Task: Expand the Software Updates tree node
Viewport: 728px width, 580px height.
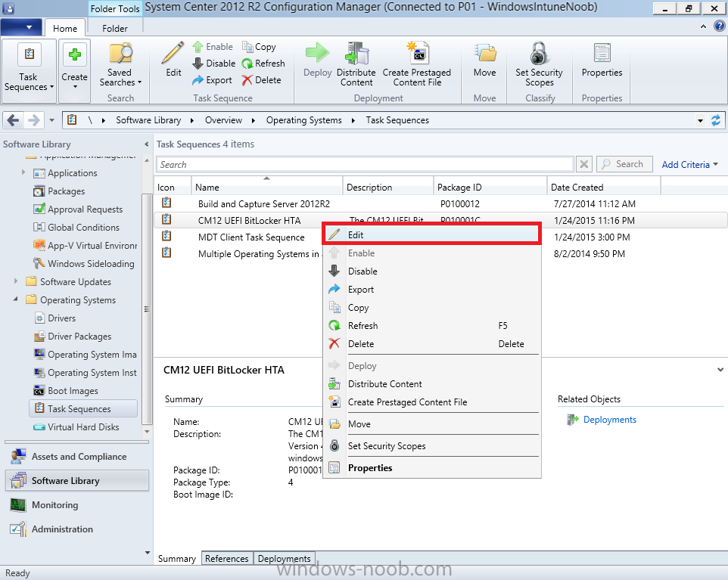Action: coord(16,281)
